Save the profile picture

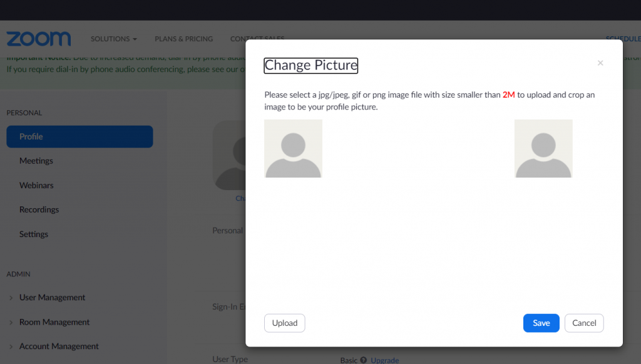[541, 323]
